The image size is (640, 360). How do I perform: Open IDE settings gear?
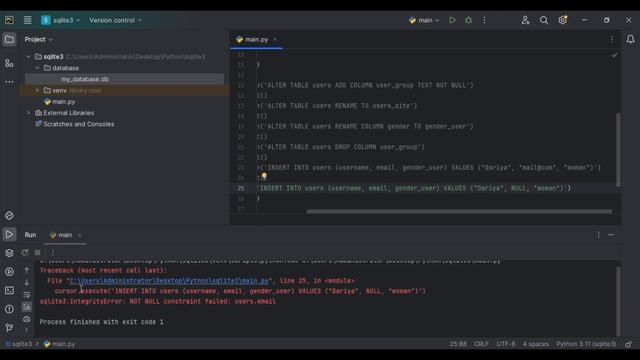pyautogui.click(x=563, y=20)
